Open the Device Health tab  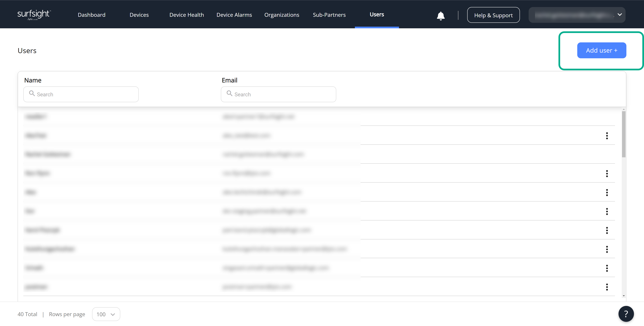point(186,15)
